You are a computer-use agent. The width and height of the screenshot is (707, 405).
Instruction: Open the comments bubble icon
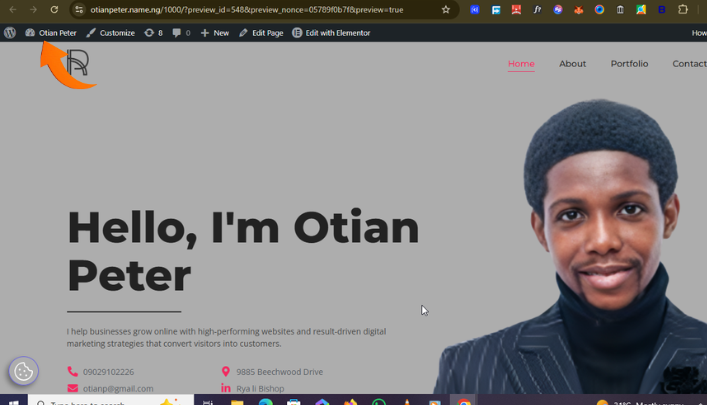tap(181, 33)
